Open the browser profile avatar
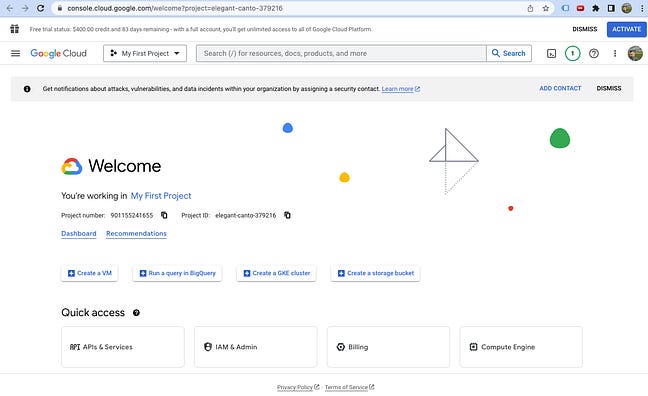Viewport: 648px width, 396px height. [x=627, y=8]
